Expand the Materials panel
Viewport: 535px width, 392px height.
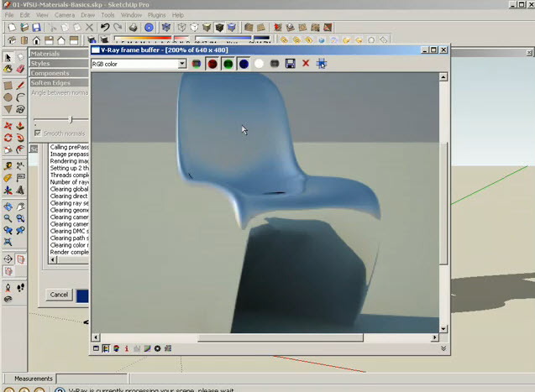click(59, 54)
